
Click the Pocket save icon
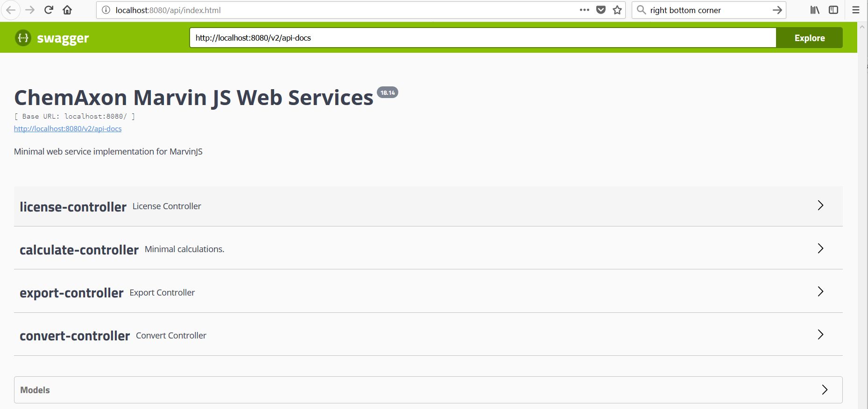(x=601, y=10)
